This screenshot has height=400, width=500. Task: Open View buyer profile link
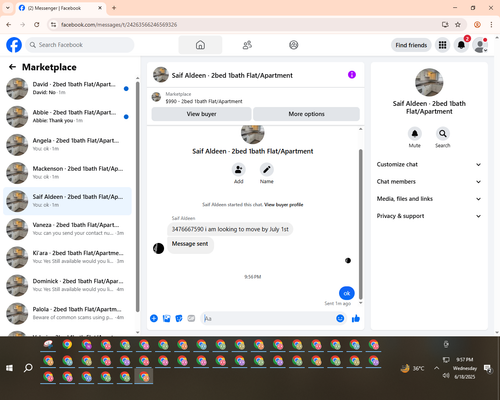coord(284,205)
